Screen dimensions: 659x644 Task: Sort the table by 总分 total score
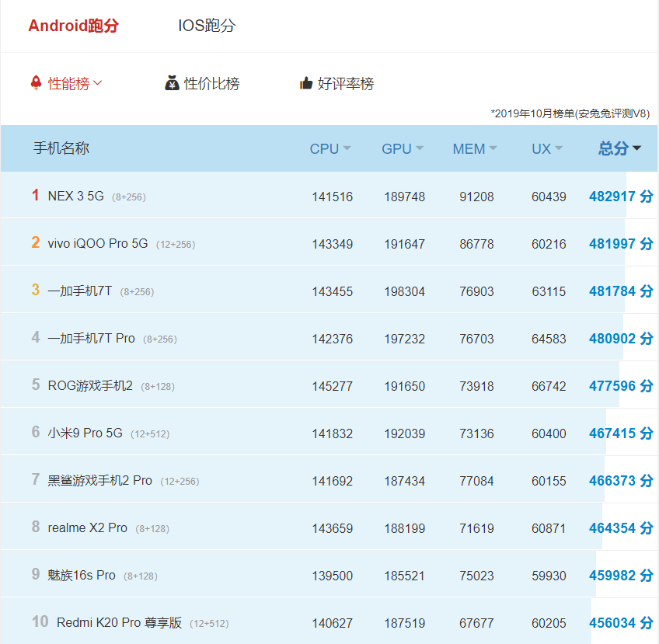(x=619, y=148)
